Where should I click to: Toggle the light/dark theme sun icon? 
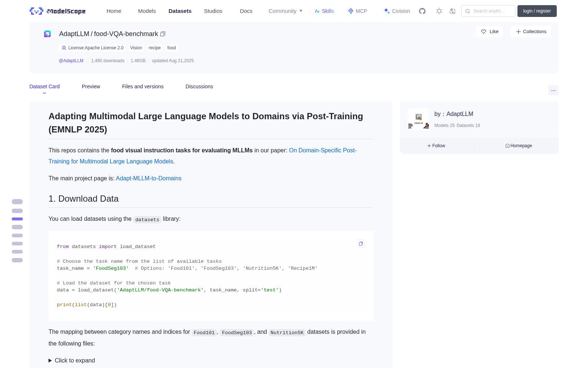point(439,11)
